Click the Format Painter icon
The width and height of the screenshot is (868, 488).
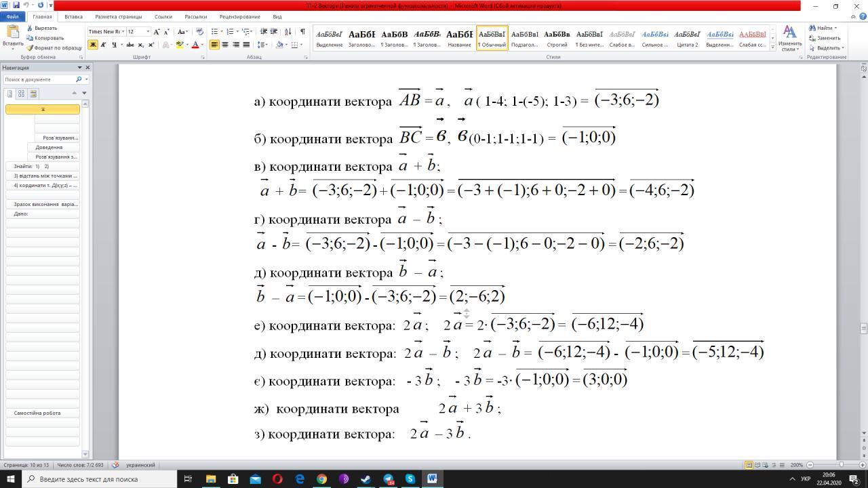click(x=30, y=48)
